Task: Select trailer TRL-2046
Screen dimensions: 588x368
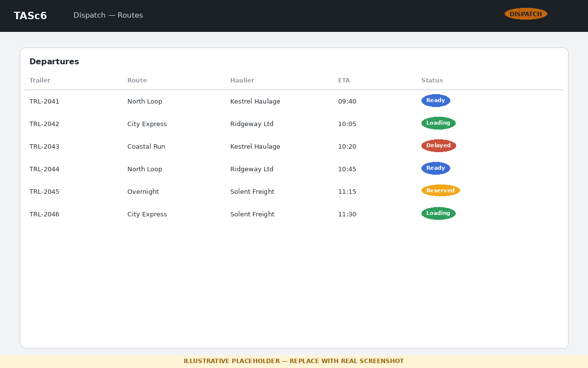Action: (44, 214)
